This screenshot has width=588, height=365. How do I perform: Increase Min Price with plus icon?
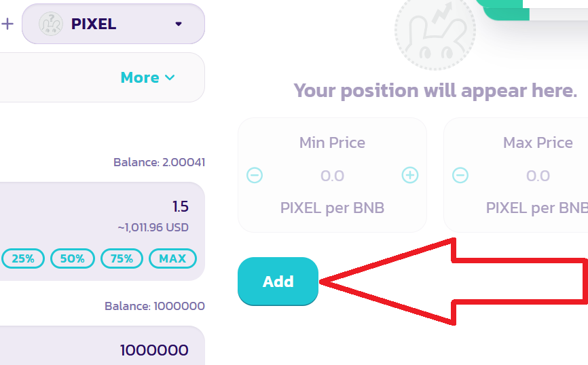click(x=410, y=175)
